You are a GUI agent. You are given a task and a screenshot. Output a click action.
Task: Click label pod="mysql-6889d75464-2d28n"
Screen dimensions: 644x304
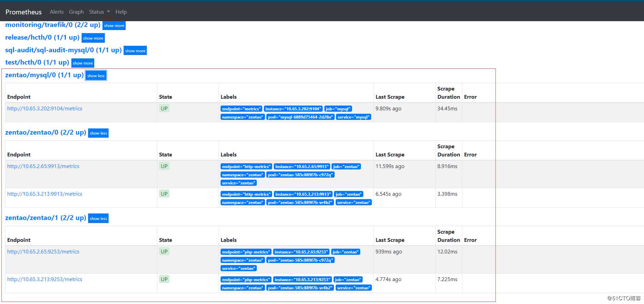(300, 117)
